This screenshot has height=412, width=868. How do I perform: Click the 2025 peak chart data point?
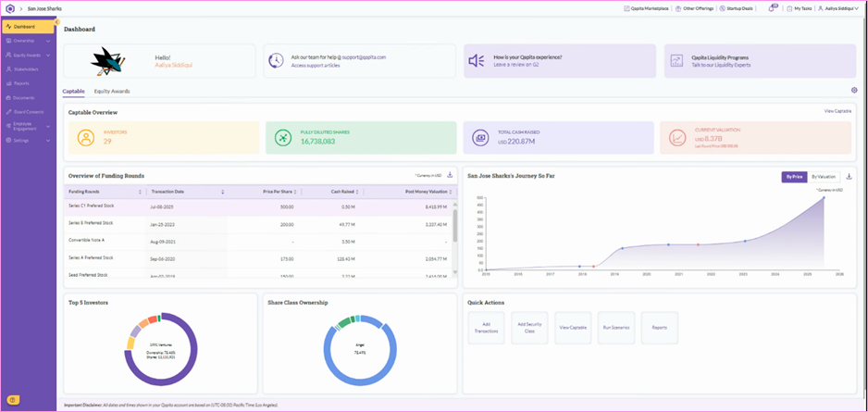pyautogui.click(x=824, y=197)
